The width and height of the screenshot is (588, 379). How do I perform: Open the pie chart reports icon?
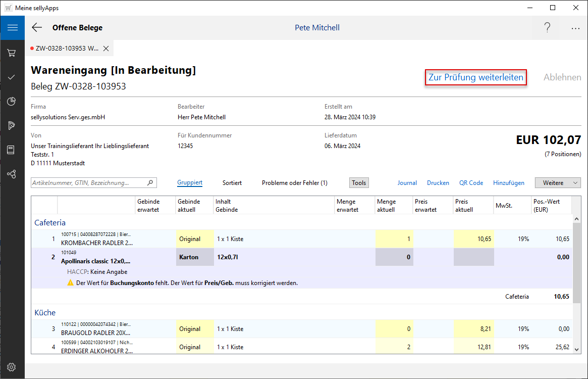tap(12, 102)
